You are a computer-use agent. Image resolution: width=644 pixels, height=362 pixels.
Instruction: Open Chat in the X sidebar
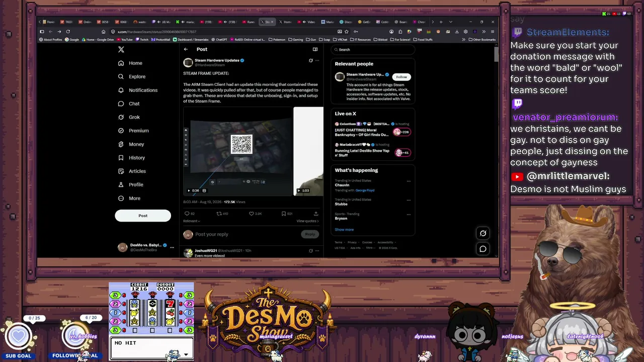click(x=129, y=104)
